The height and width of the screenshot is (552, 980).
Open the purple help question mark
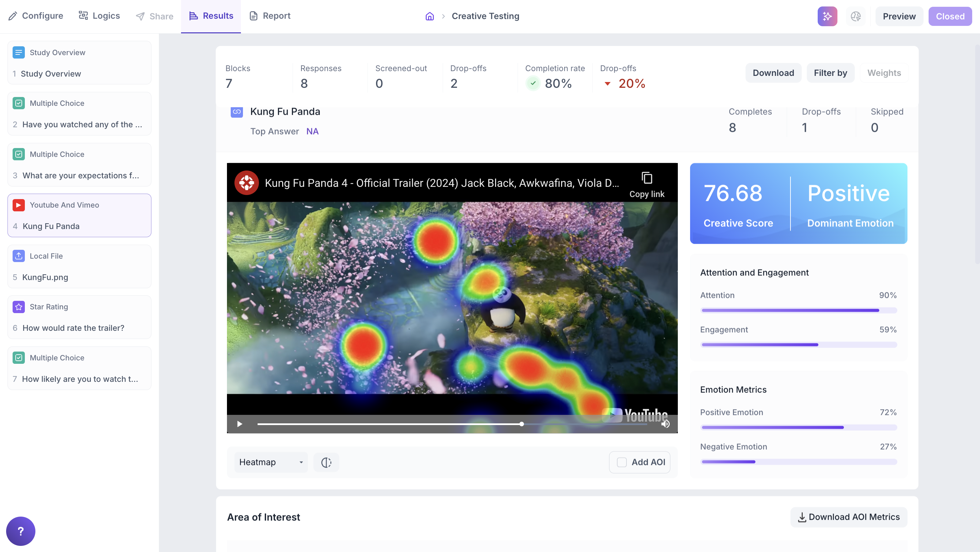click(20, 531)
